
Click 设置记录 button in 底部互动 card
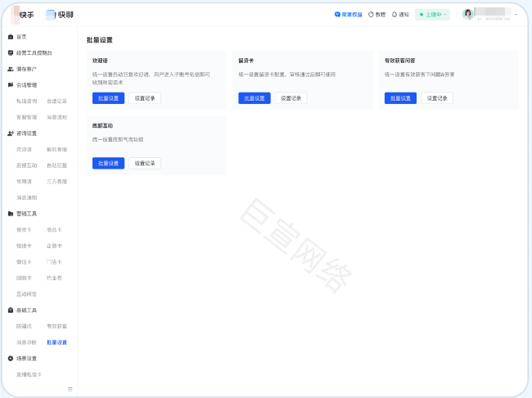pyautogui.click(x=145, y=163)
